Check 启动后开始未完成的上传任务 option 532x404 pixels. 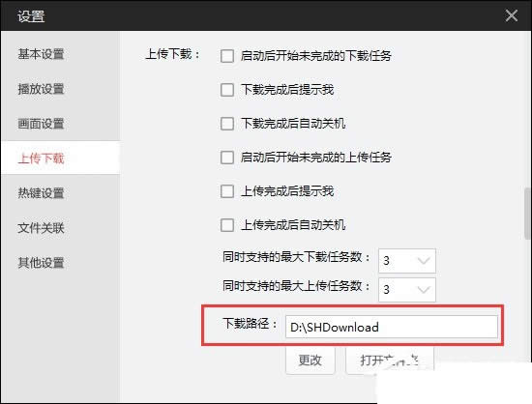point(227,158)
